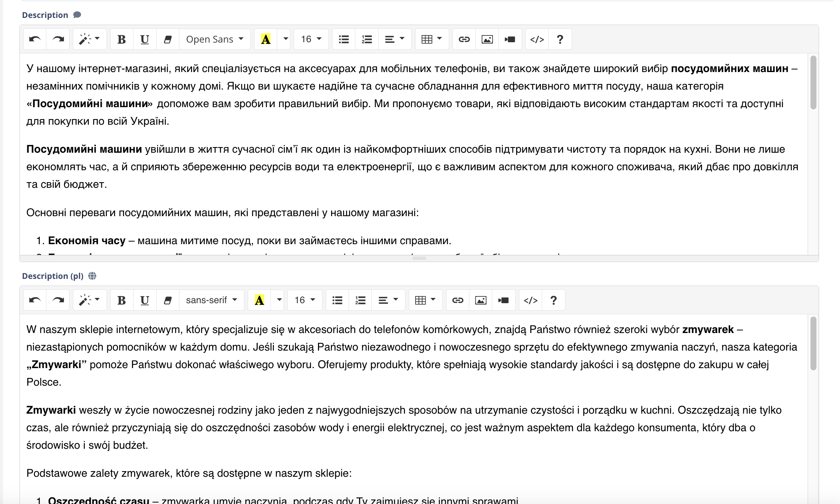Select the remove-formatting eraser icon
840x504 pixels.
(x=168, y=39)
